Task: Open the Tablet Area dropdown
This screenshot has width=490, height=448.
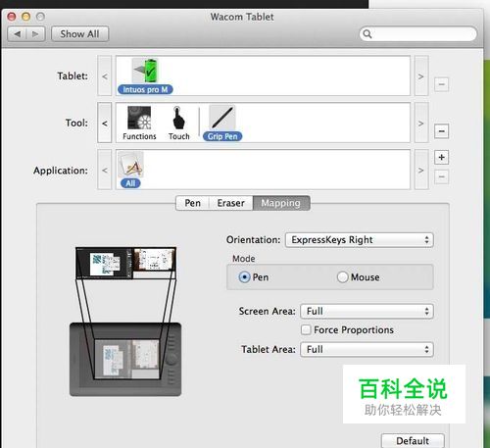Action: 367,349
